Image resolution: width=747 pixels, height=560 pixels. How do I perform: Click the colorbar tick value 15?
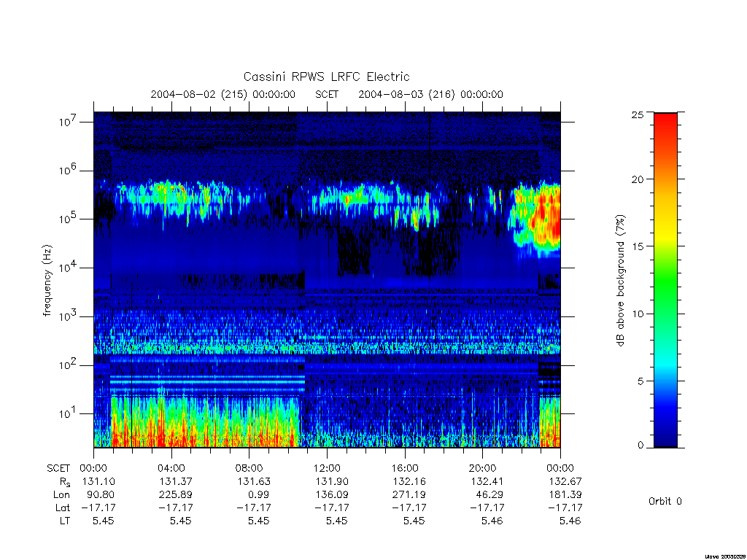coord(638,246)
